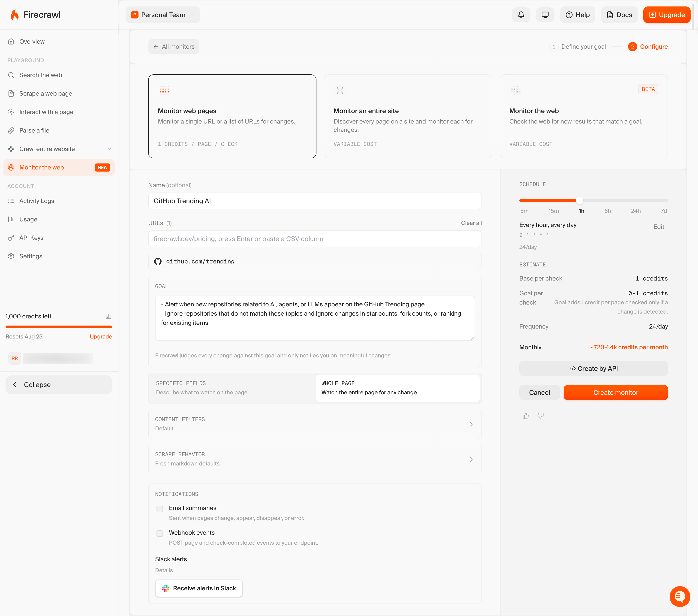Viewport: 698px width, 616px height.
Task: Enable Email summaries checkbox
Action: (x=159, y=509)
